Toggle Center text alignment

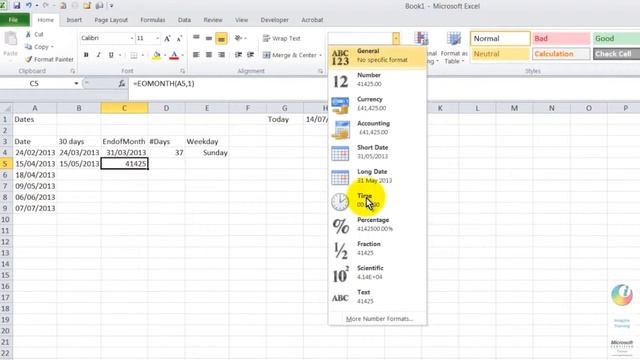pos(209,55)
